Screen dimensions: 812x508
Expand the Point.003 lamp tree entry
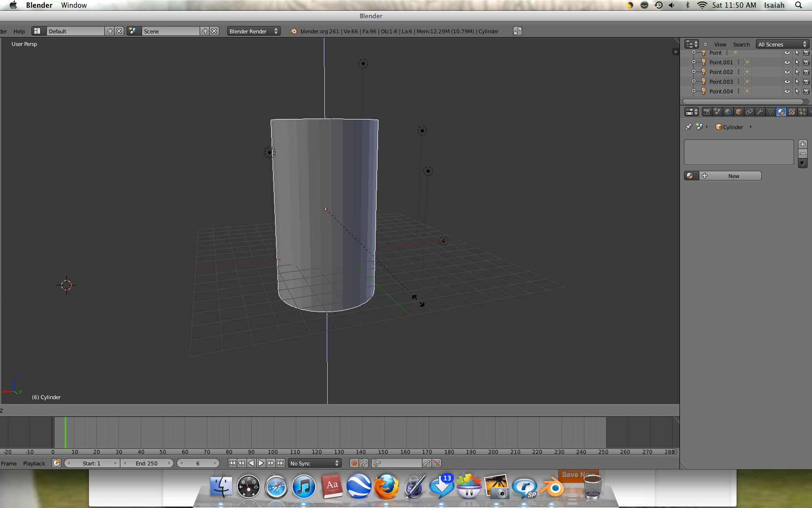pos(694,81)
